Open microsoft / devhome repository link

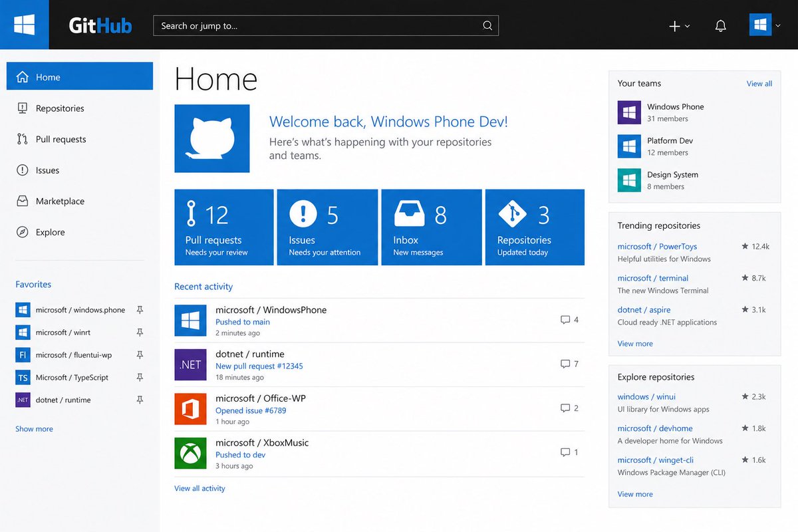click(655, 429)
